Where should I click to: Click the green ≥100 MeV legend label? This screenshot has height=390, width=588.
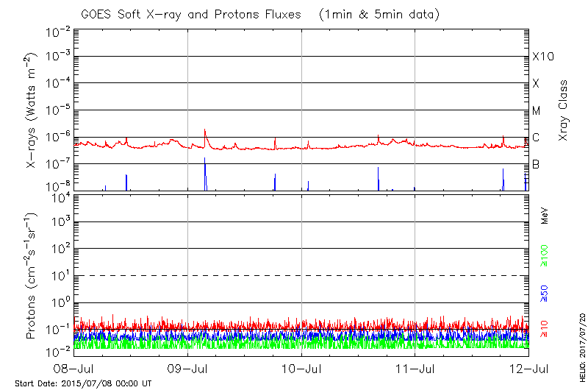click(545, 257)
